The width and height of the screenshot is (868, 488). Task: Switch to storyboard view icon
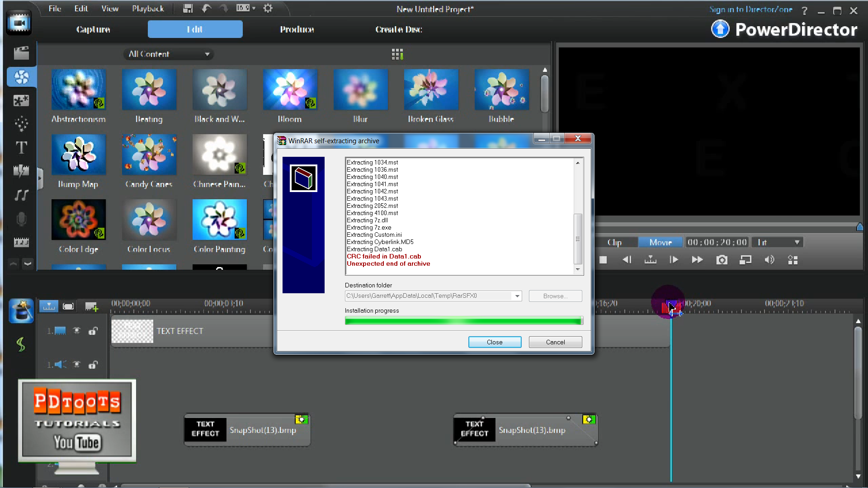click(x=68, y=306)
